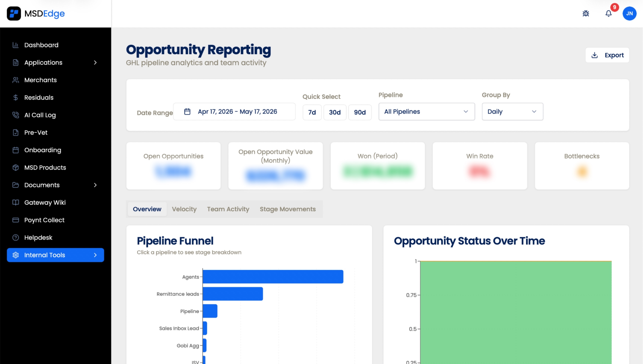Open the Poynt Collect page
Viewport: 643px width, 364px height.
click(55, 220)
